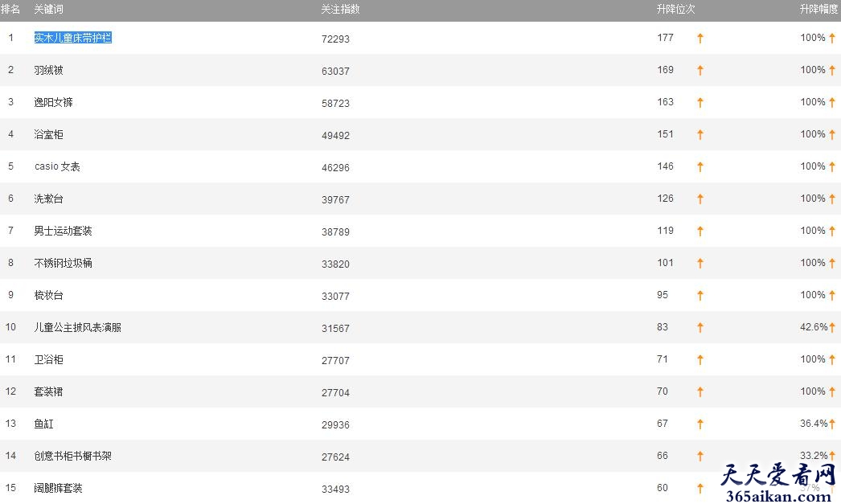Click the rise arrow beside 67 in the 鱼缸 row
Screen dimensions: 841x504
point(700,424)
